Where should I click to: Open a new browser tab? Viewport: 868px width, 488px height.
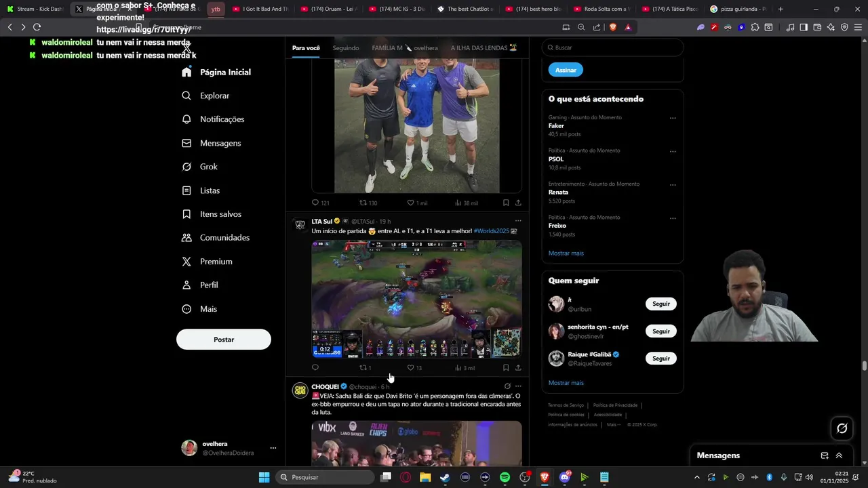click(x=781, y=9)
